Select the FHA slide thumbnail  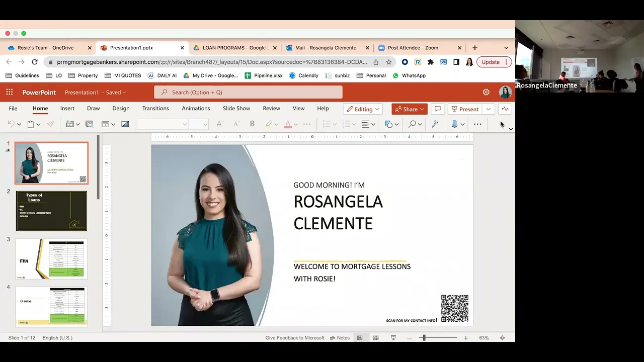(x=51, y=259)
